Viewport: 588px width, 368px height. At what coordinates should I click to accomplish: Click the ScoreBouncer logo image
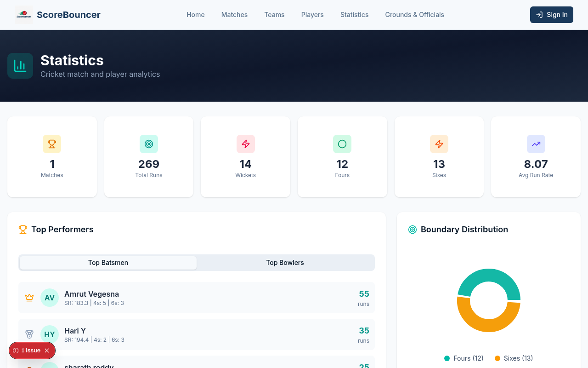pos(24,15)
